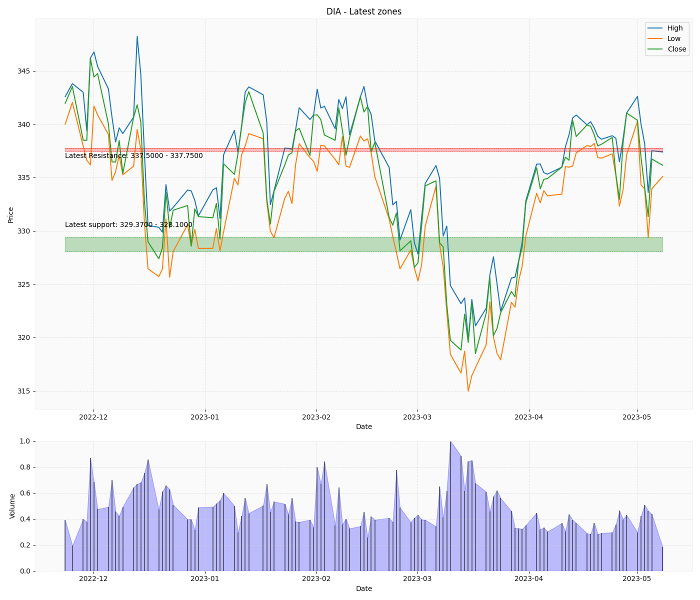Click the 2023-03 tick on price chart
Image resolution: width=700 pixels, height=600 pixels.
coord(417,416)
